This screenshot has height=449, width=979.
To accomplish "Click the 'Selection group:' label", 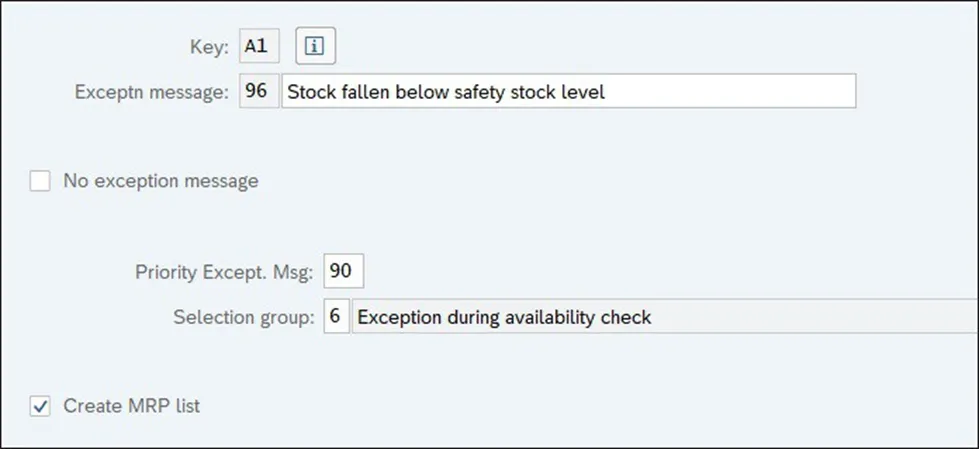I will click(244, 317).
